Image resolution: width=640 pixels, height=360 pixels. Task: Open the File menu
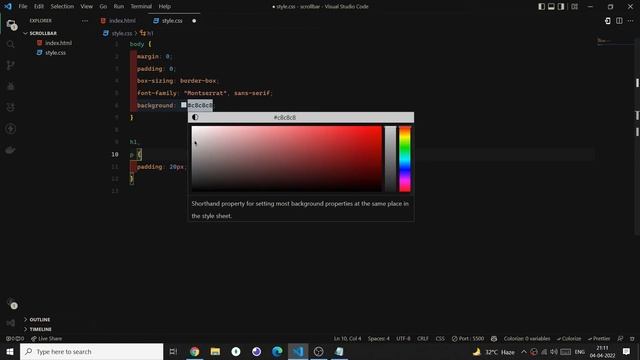(x=23, y=7)
